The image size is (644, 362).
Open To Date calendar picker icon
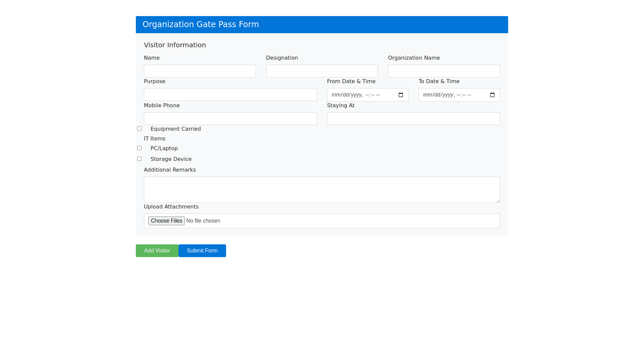[x=492, y=95]
